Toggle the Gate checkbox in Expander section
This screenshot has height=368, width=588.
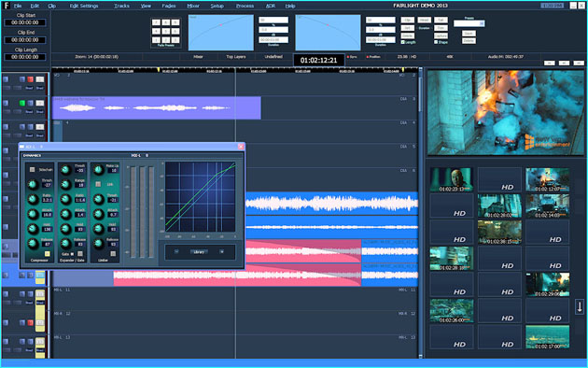(x=72, y=254)
